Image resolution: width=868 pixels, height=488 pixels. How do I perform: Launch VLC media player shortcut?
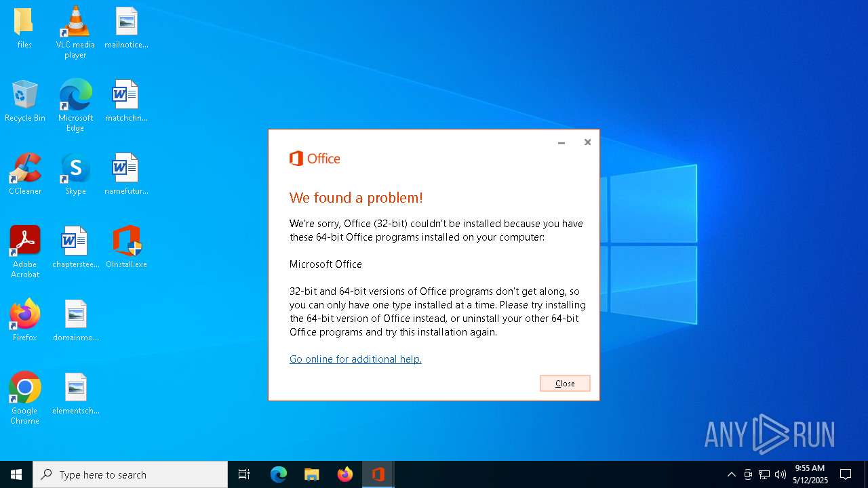pos(75,32)
